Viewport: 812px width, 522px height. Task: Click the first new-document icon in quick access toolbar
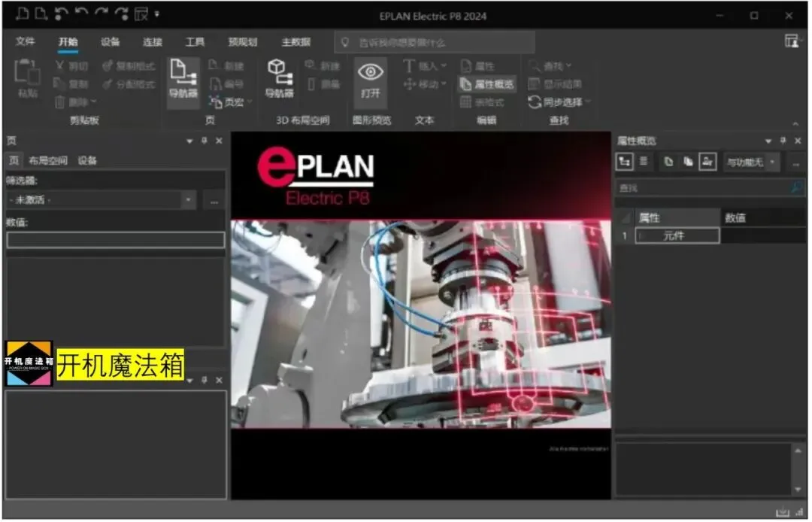(22, 14)
